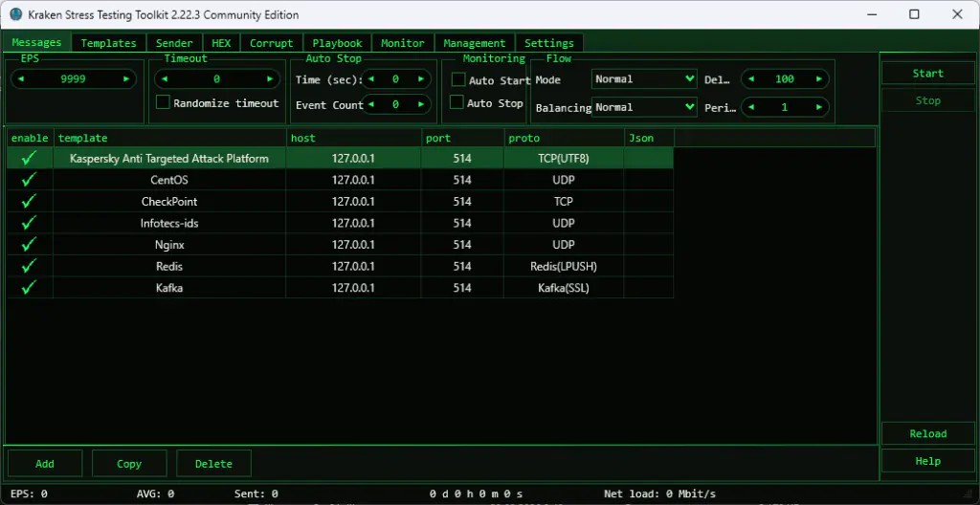
Task: Uncheck enable mark for CheckPoint row
Action: coord(29,201)
